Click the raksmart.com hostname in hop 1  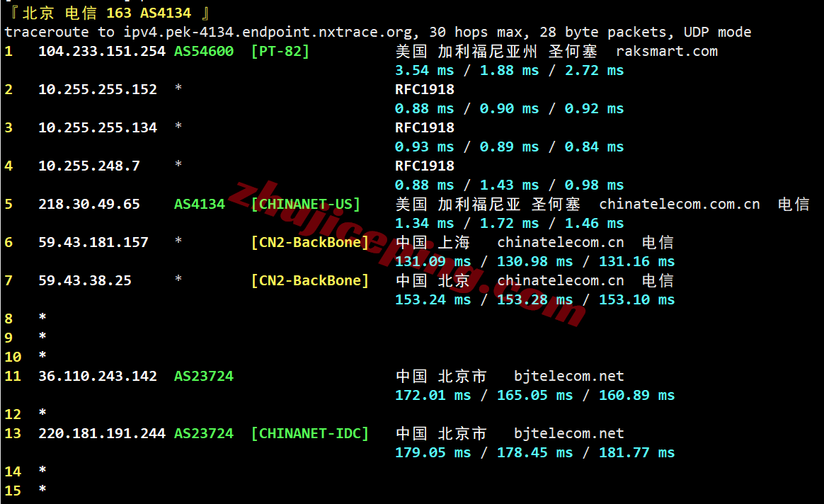tap(666, 52)
